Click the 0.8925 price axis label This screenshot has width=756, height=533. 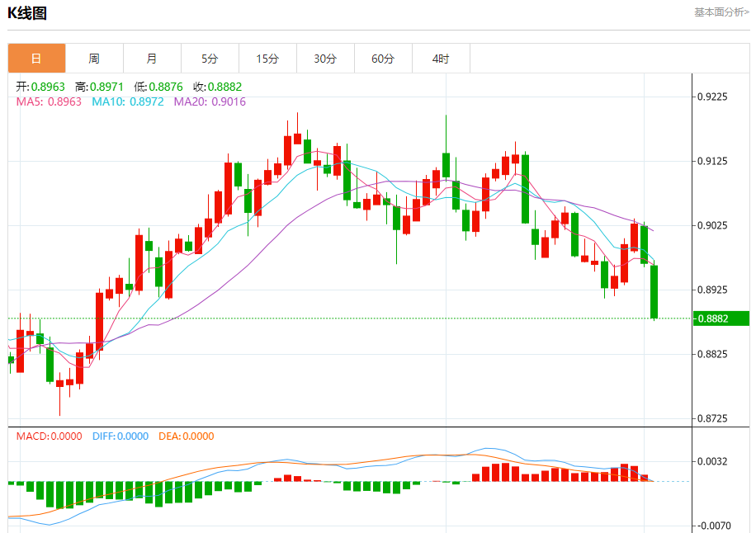[712, 290]
